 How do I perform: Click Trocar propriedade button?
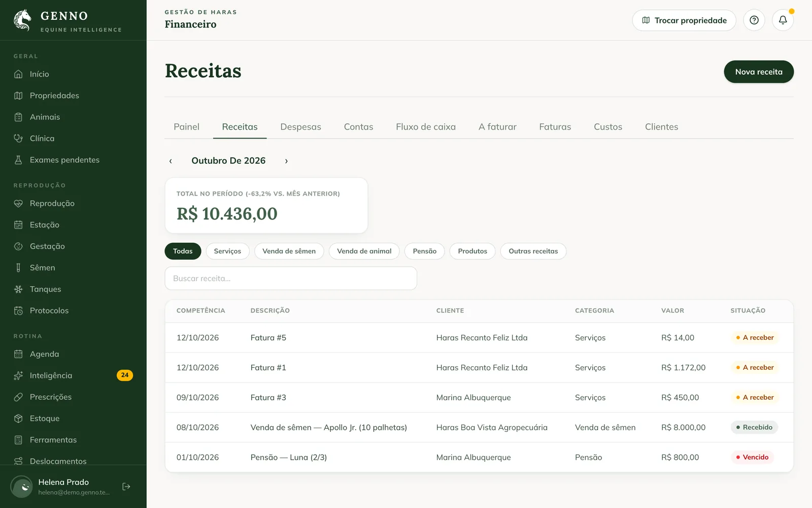[x=684, y=20]
